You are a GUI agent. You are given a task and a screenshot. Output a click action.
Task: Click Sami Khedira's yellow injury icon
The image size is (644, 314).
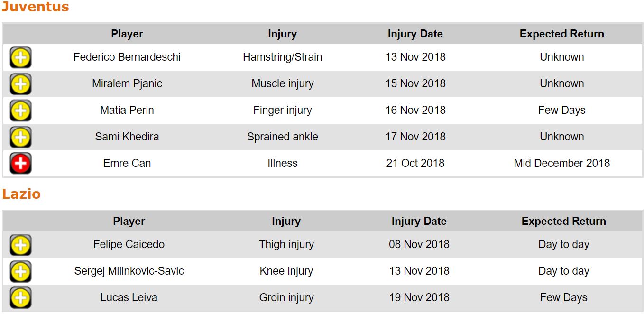click(x=20, y=138)
